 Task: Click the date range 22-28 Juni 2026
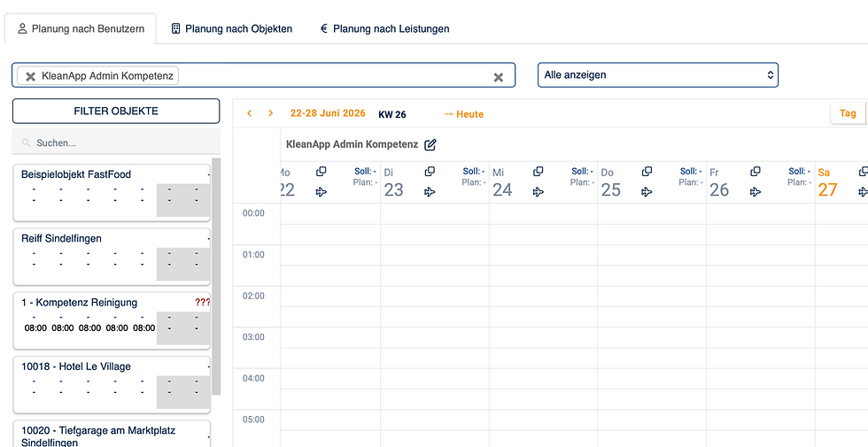click(x=328, y=113)
